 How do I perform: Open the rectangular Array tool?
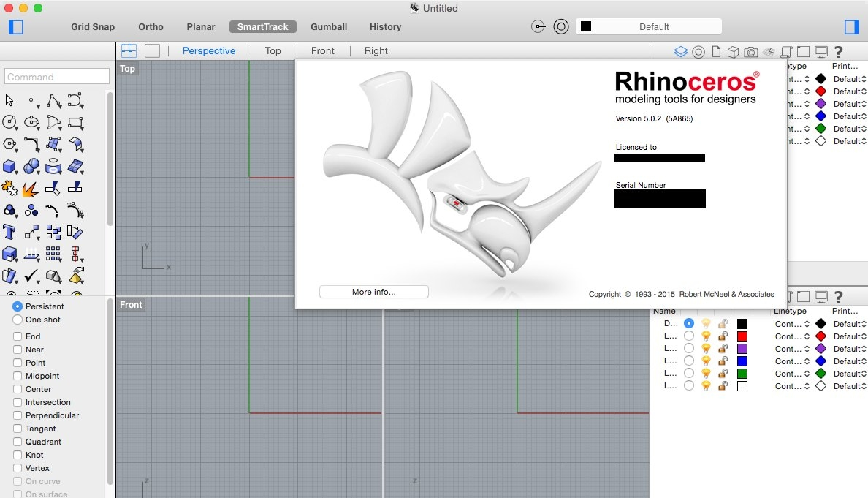53,254
